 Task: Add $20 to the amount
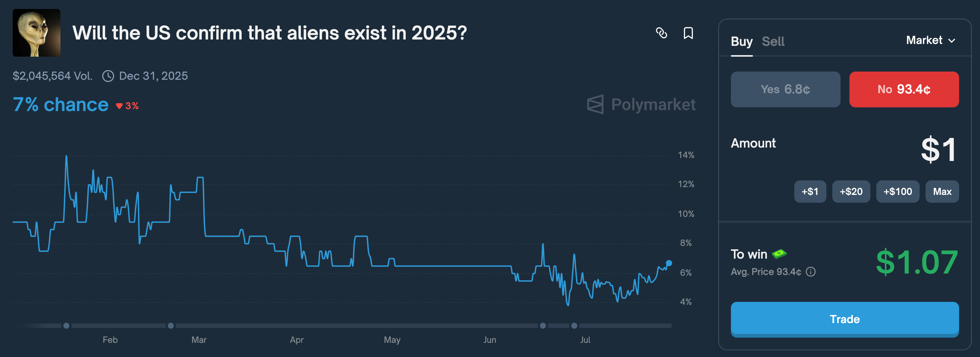tap(851, 192)
